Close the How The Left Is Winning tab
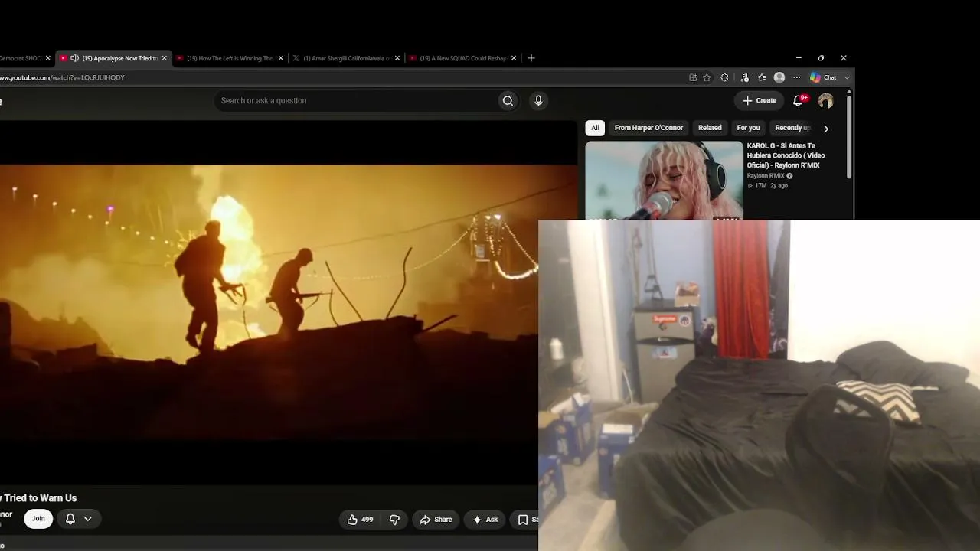The width and height of the screenshot is (980, 551). tap(280, 58)
